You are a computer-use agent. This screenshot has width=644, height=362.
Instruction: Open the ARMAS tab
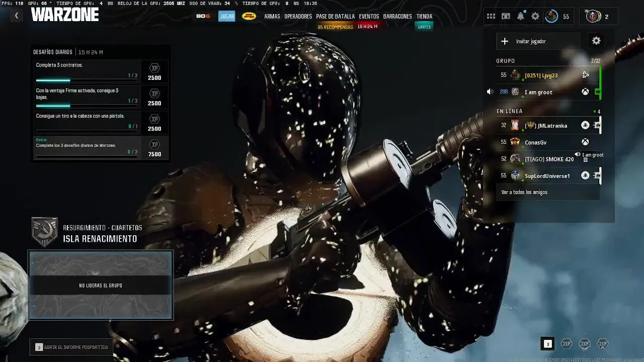(272, 17)
